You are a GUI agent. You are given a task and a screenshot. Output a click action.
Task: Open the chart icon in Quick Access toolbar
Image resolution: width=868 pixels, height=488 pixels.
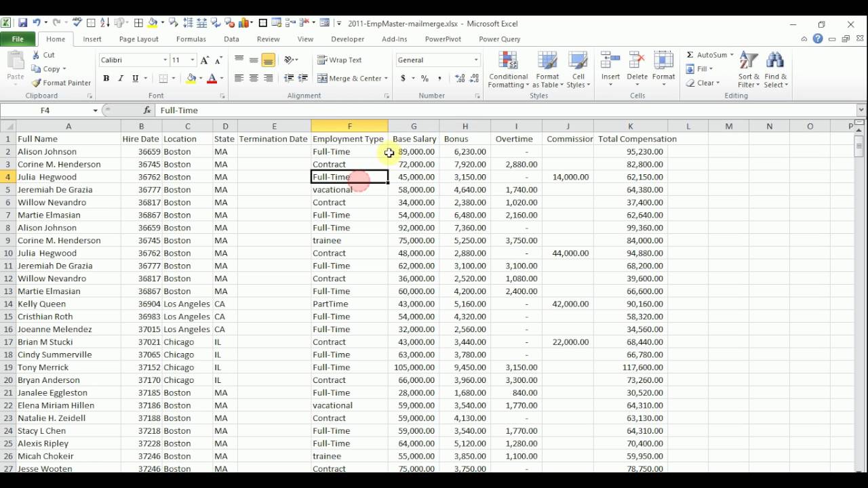pos(245,23)
